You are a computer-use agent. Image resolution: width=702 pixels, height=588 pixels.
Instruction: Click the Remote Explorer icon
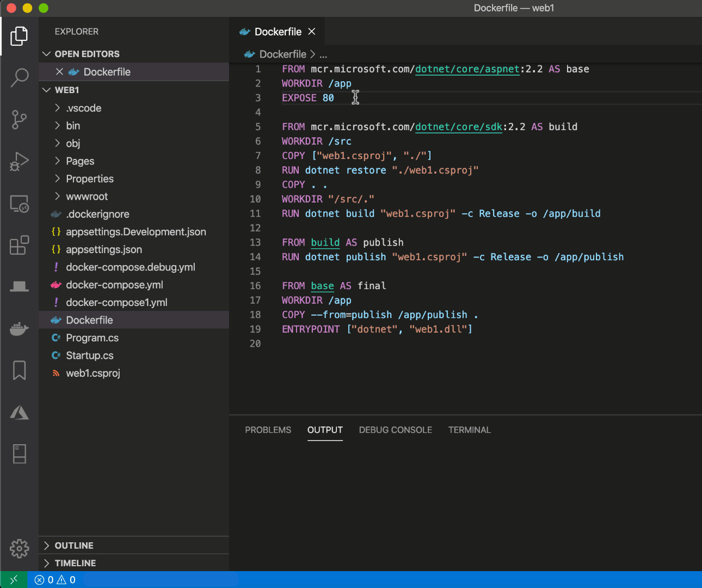[x=20, y=204]
